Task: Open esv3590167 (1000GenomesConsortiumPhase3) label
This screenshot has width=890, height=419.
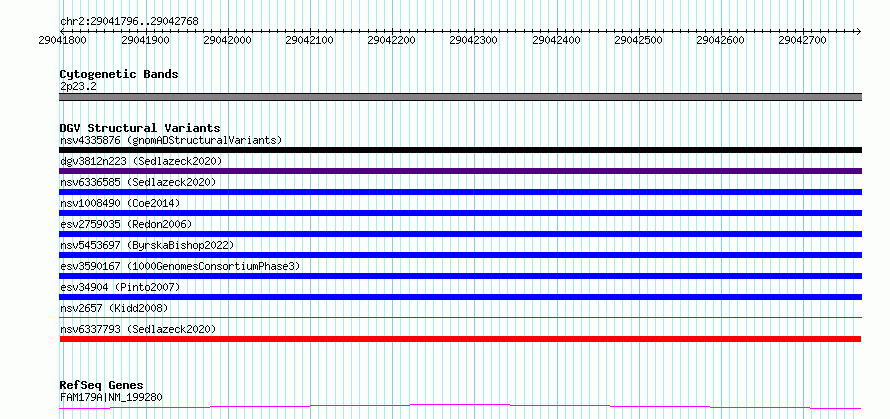Action: (x=180, y=266)
